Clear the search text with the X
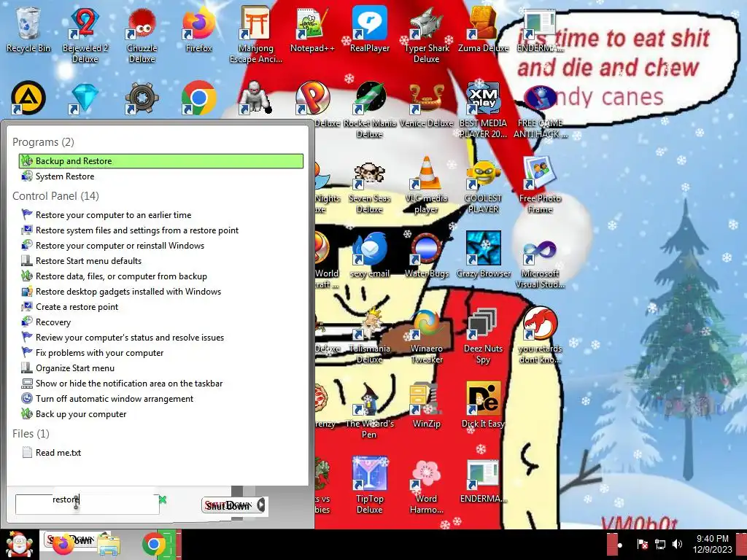747x560 pixels. [x=163, y=499]
